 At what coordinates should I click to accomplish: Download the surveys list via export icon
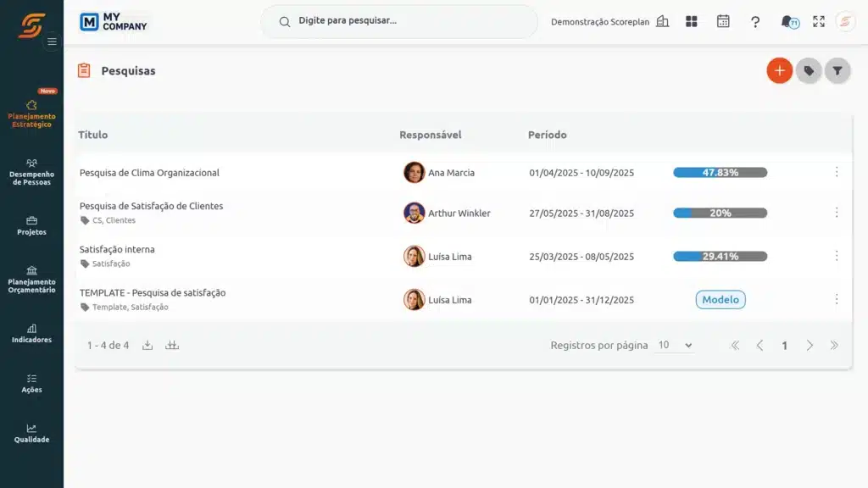pyautogui.click(x=147, y=345)
